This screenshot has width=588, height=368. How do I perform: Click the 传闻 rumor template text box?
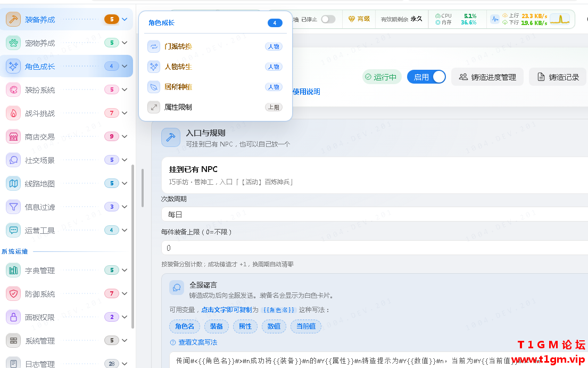379,360
